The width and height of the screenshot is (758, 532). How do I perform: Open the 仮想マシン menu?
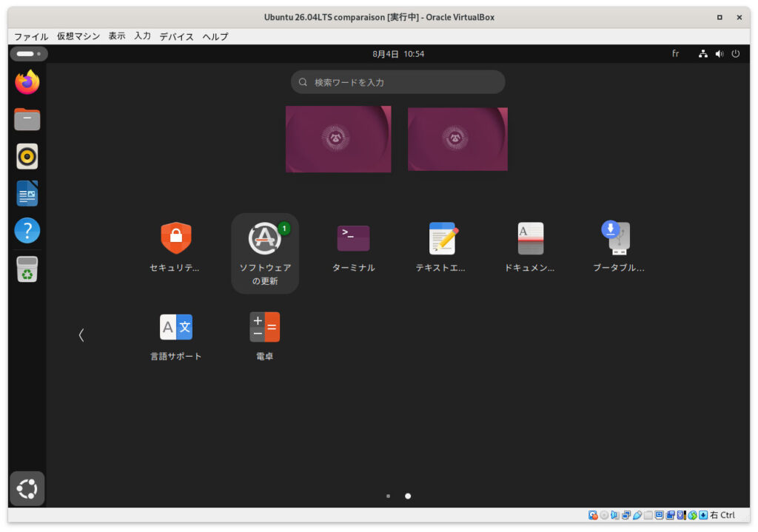[x=78, y=36]
